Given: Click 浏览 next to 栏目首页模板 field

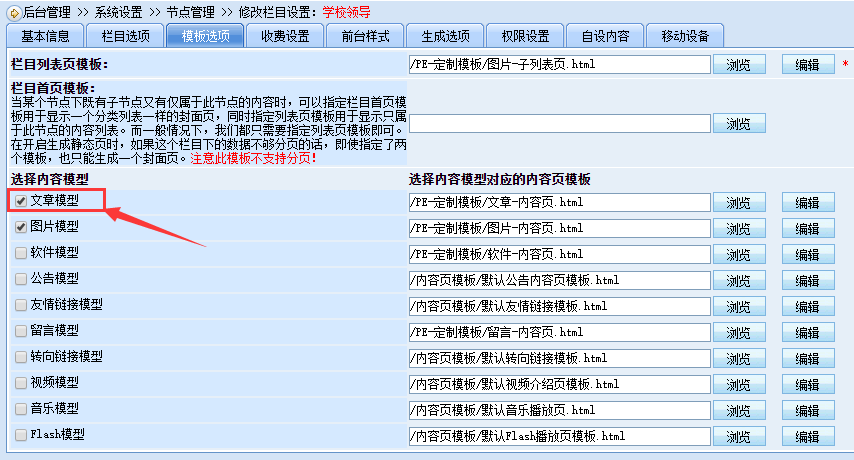Looking at the screenshot, I should (738, 124).
